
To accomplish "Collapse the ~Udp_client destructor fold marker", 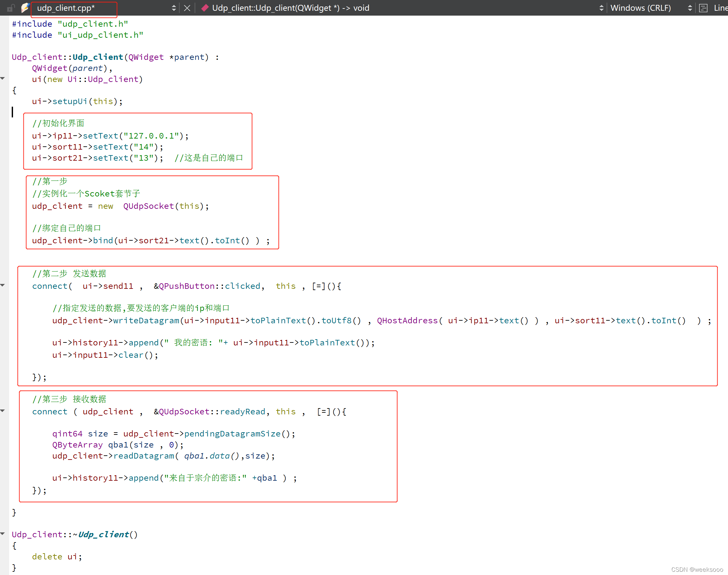I will (3, 534).
